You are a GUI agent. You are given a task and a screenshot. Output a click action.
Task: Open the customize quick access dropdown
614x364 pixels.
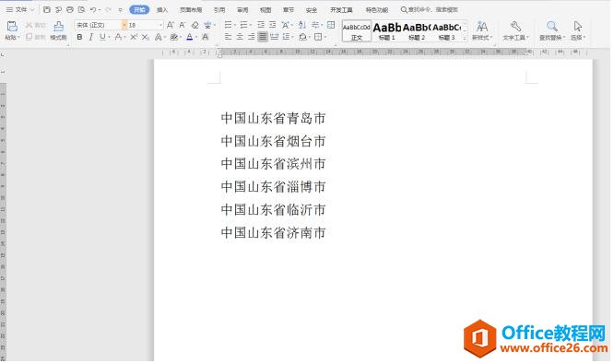tap(121, 10)
